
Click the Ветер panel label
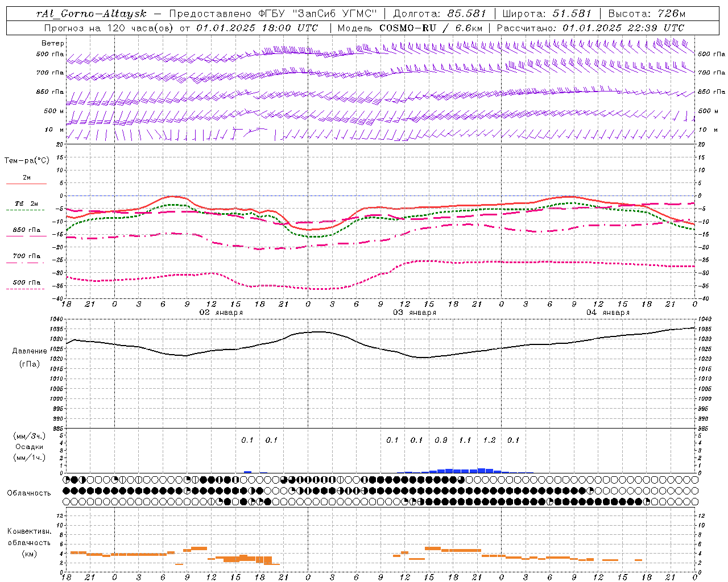pyautogui.click(x=53, y=43)
